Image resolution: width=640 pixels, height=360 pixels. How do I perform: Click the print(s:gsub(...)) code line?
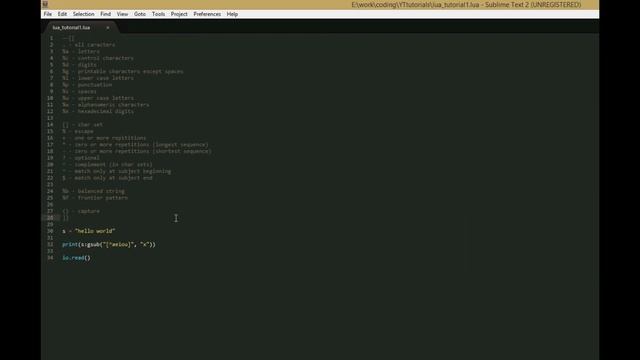[109, 244]
